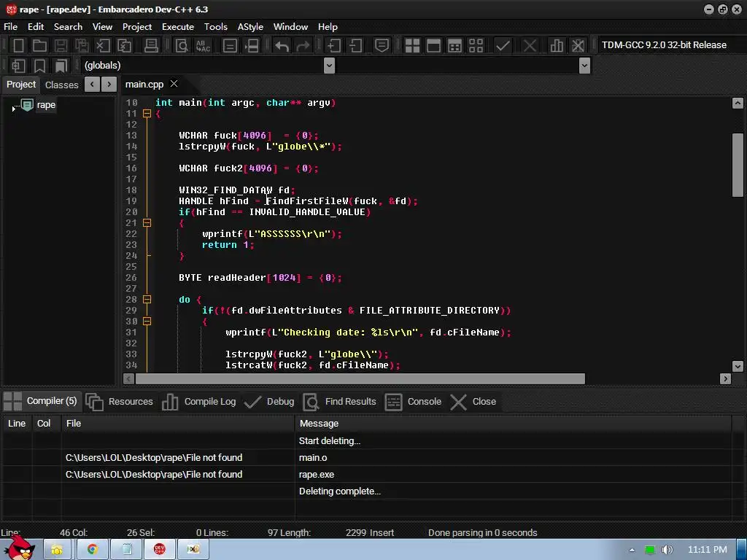Screen dimensions: 747x560
Task: Select the Resources bottom tab
Action: click(x=120, y=402)
